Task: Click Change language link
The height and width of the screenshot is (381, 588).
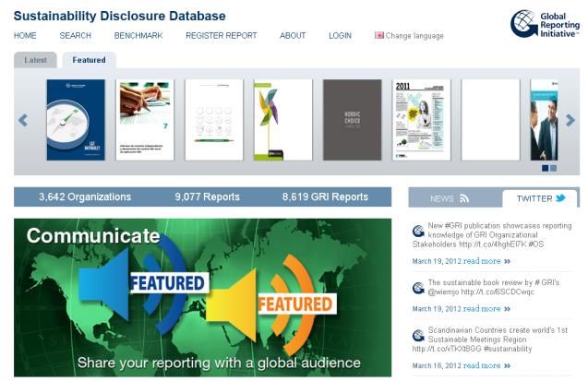Action: pos(414,36)
